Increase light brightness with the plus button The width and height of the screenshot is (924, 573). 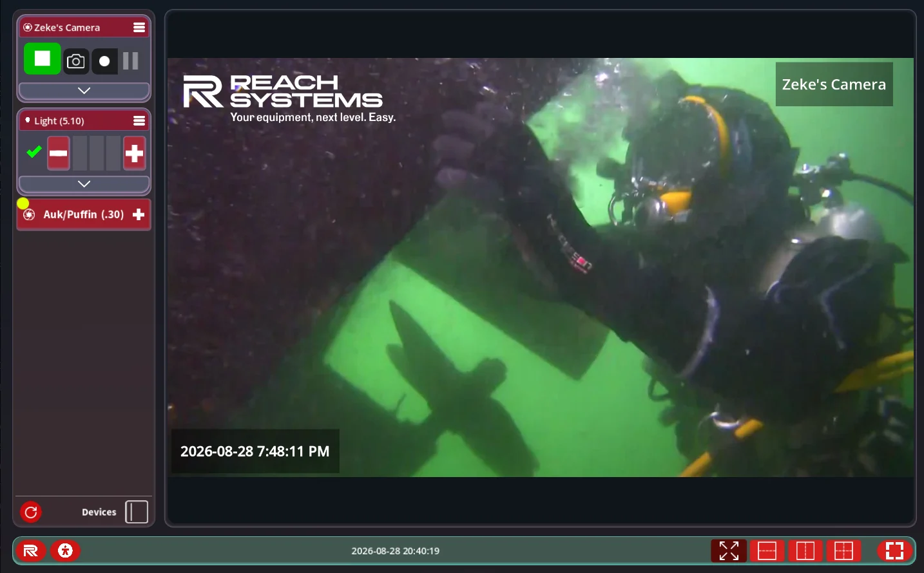tap(134, 153)
